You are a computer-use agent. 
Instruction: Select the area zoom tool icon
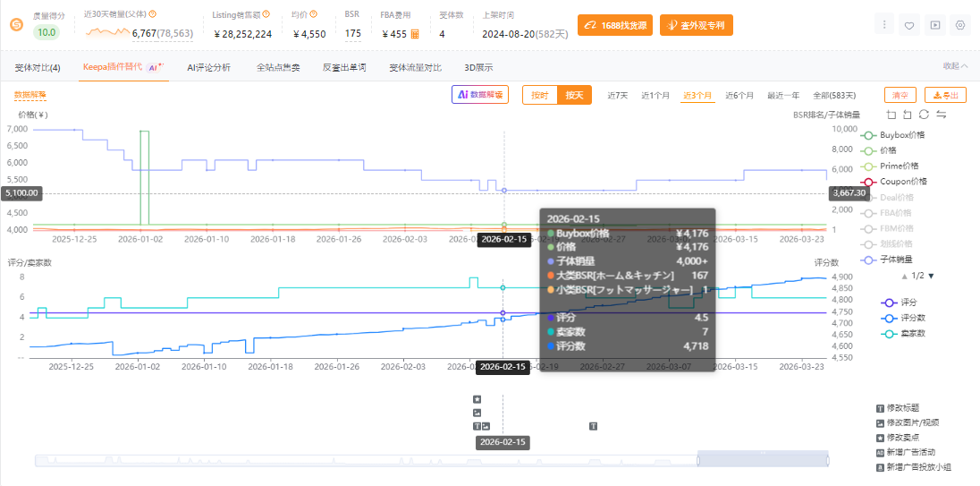click(891, 115)
